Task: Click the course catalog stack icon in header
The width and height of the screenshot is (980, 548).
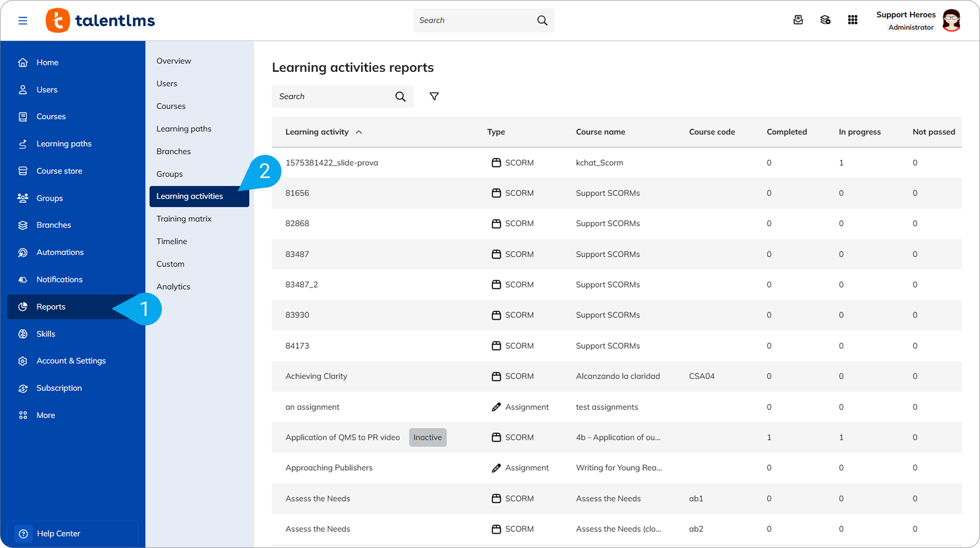Action: pyautogui.click(x=825, y=20)
